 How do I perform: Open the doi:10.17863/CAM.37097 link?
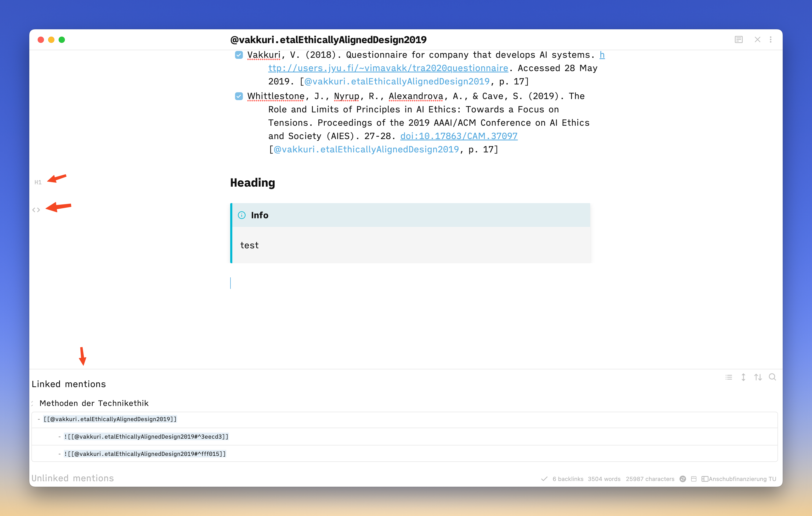[x=459, y=136]
